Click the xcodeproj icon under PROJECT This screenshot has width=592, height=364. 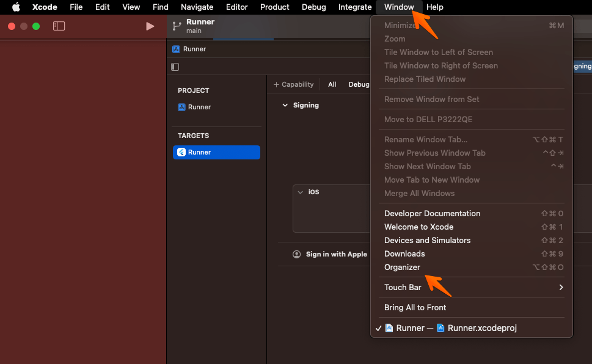181,107
